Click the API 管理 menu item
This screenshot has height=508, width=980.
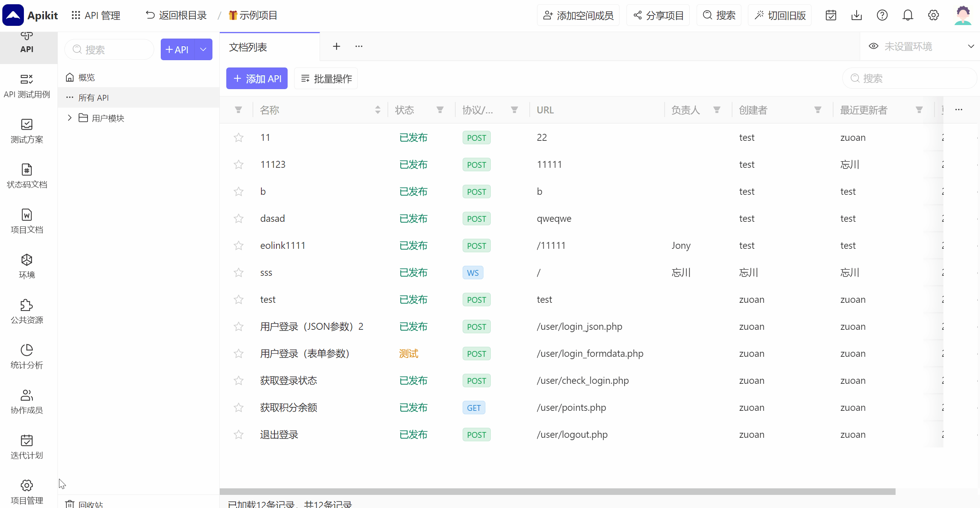click(x=96, y=15)
